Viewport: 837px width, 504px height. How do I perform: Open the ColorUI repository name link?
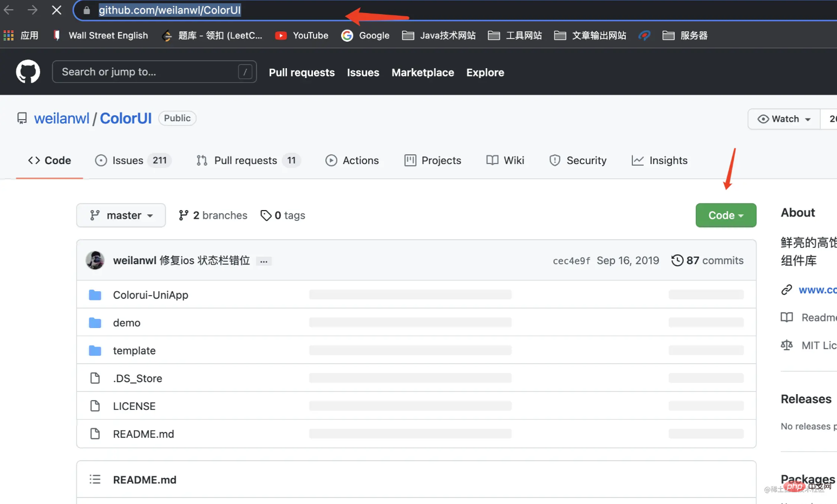tap(126, 119)
